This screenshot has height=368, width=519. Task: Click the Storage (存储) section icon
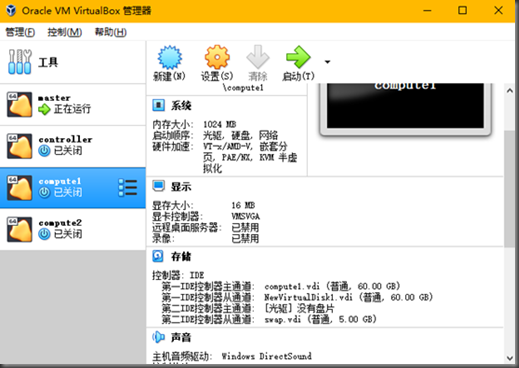click(158, 256)
